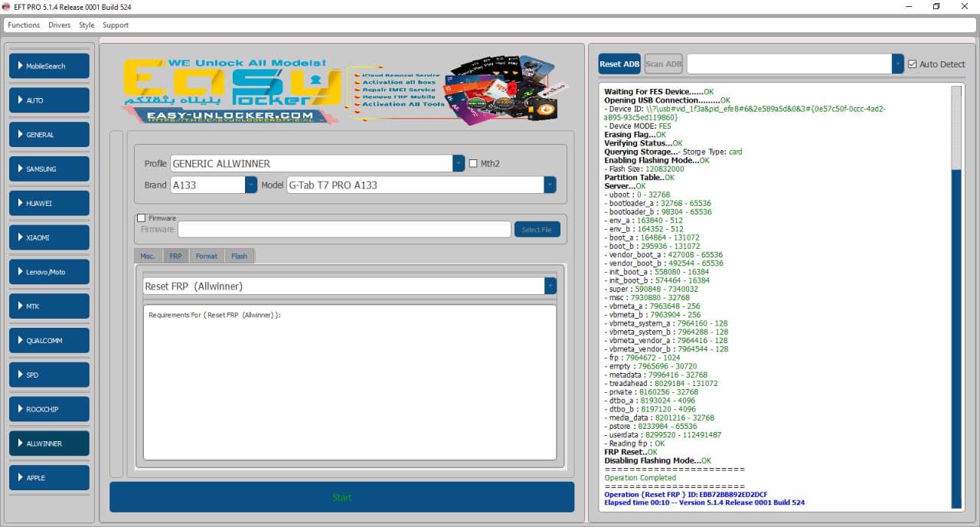The image size is (980, 527).
Task: Open the MTK chipset section
Action: [49, 306]
